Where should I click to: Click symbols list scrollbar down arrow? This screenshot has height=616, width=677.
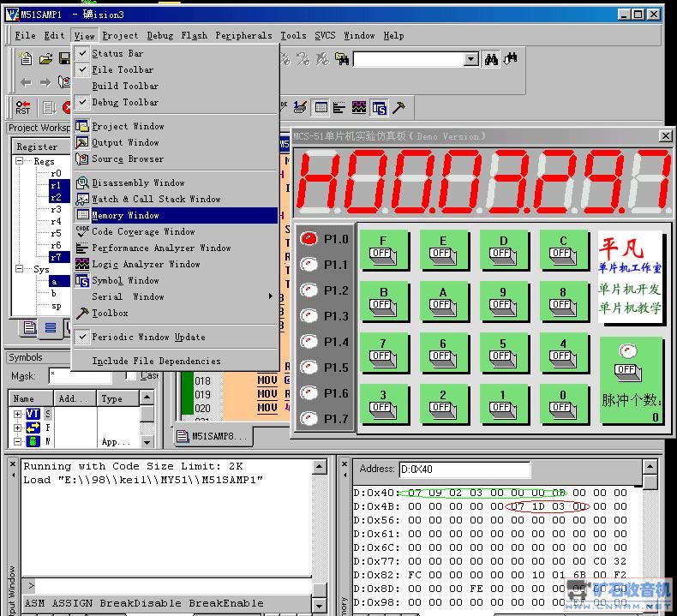[x=147, y=442]
